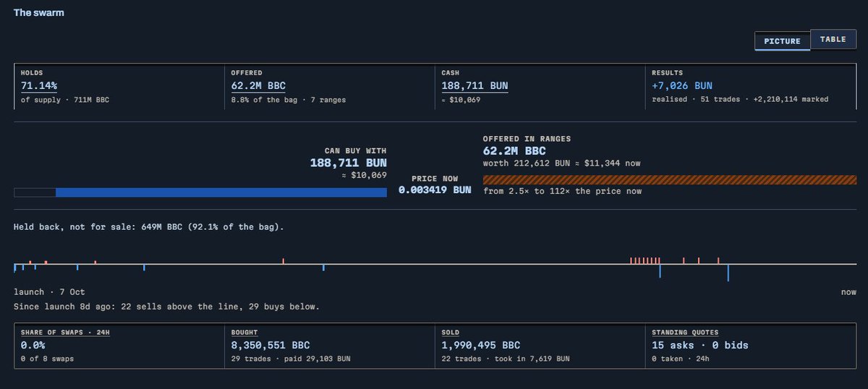This screenshot has width=868, height=389.
Task: Click the 1,990,495 BBC sold value
Action: [481, 346]
